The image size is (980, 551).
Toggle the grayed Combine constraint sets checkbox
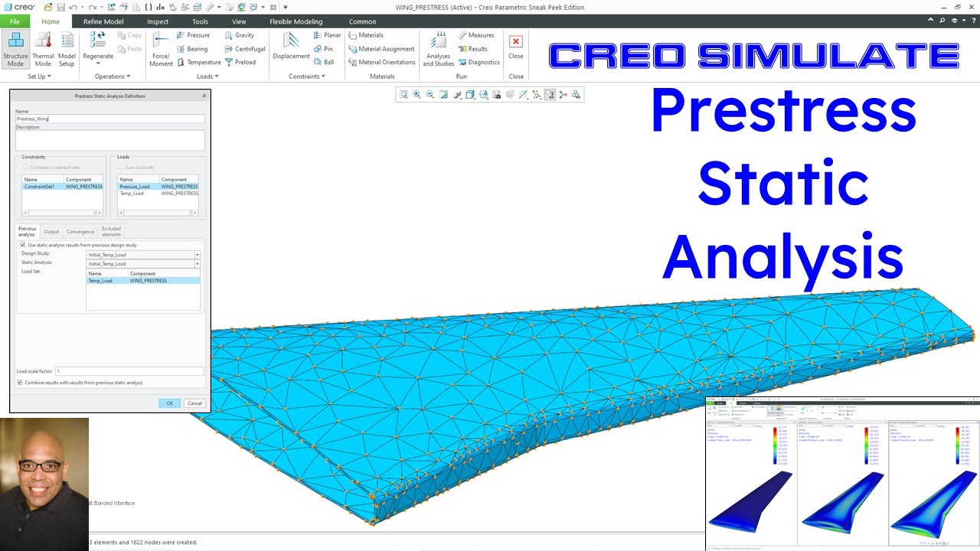[25, 168]
